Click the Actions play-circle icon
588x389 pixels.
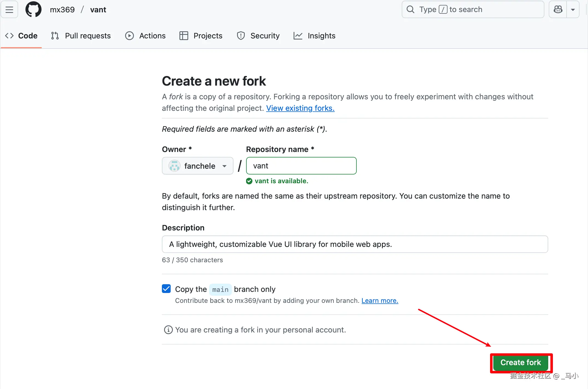tap(129, 36)
